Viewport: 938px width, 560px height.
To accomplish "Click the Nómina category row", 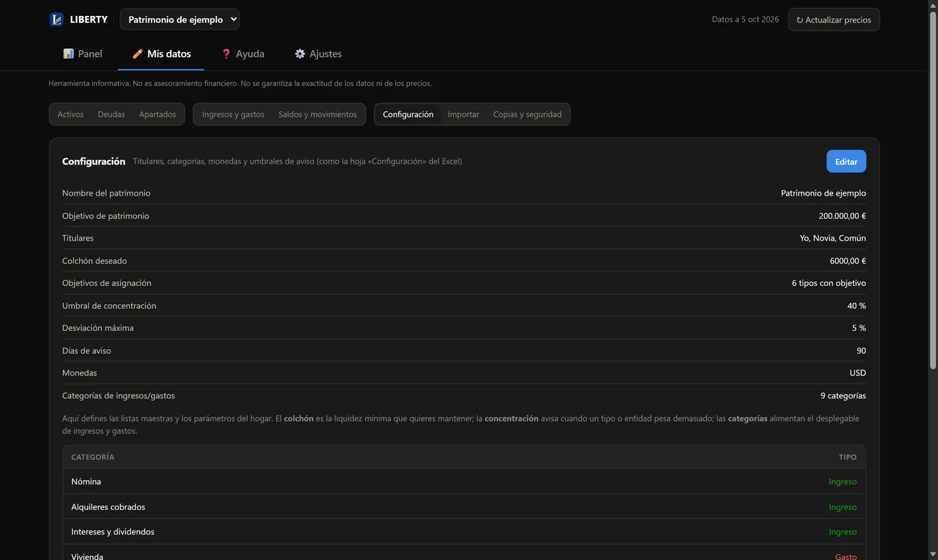I will (464, 482).
